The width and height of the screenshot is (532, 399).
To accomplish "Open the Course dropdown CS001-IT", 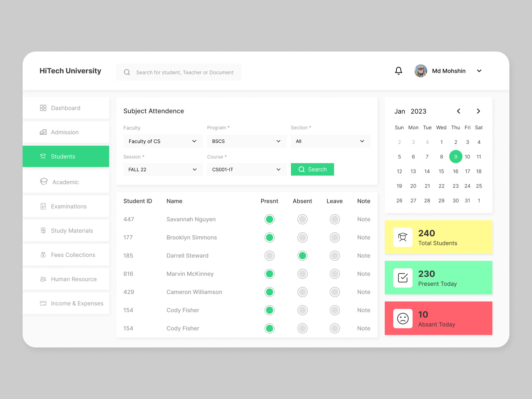I will point(246,169).
